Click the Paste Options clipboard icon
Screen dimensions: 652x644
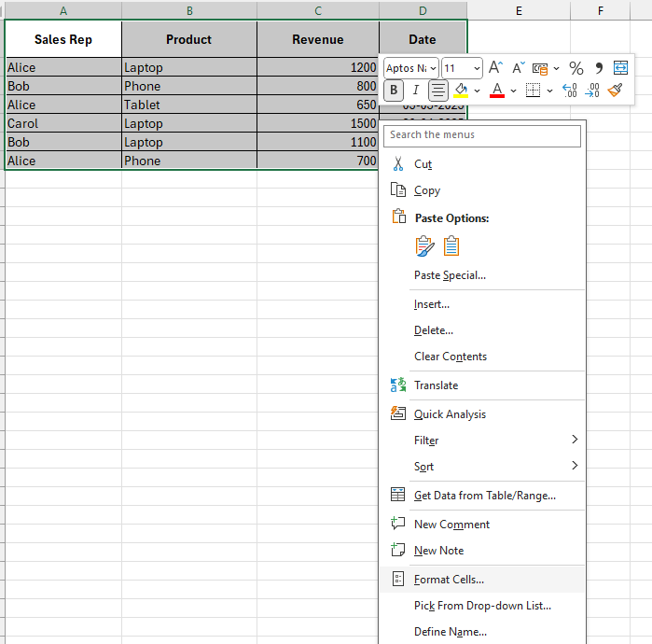[x=398, y=217]
